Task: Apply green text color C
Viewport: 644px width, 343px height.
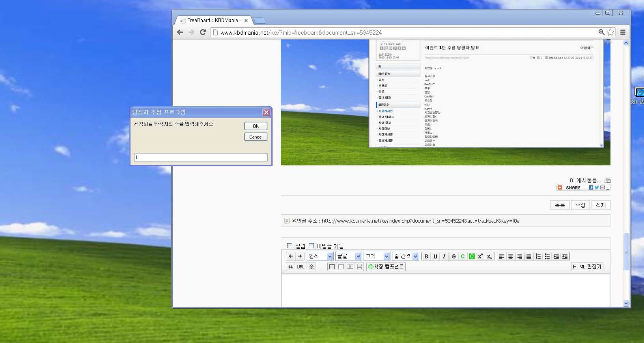Action: (463, 257)
